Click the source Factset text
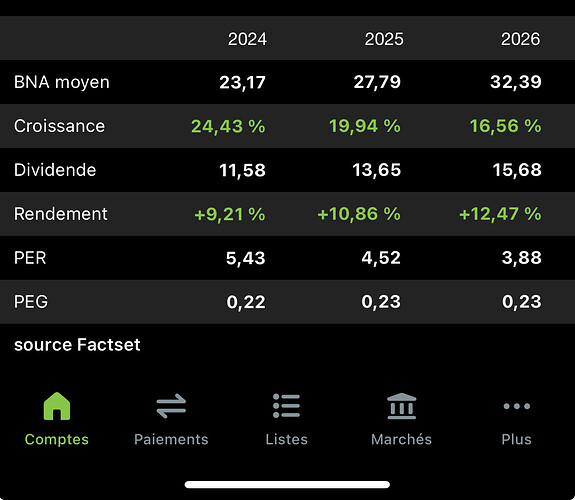Image resolution: width=575 pixels, height=500 pixels. click(x=77, y=345)
